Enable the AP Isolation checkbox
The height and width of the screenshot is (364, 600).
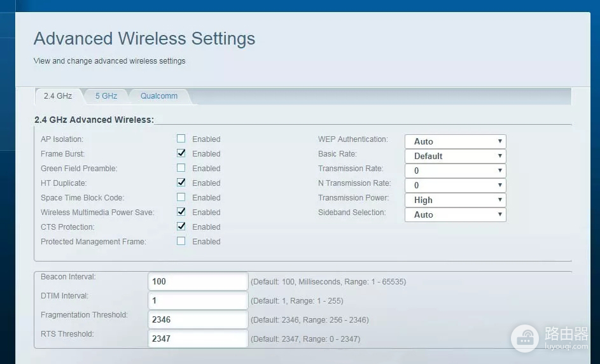(181, 139)
